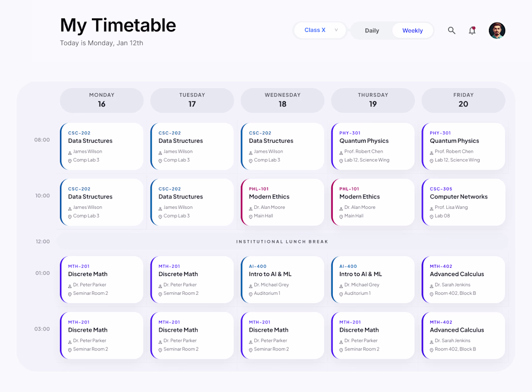This screenshot has width=532, height=392.
Task: Click person icon beside Prof. Lisa Wang
Action: (431, 208)
